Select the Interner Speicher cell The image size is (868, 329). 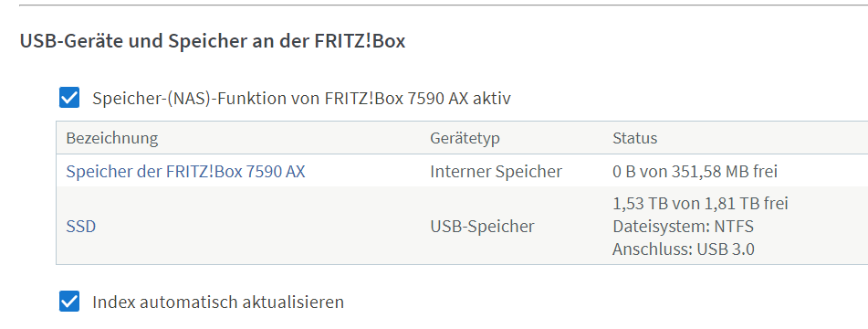pos(496,172)
